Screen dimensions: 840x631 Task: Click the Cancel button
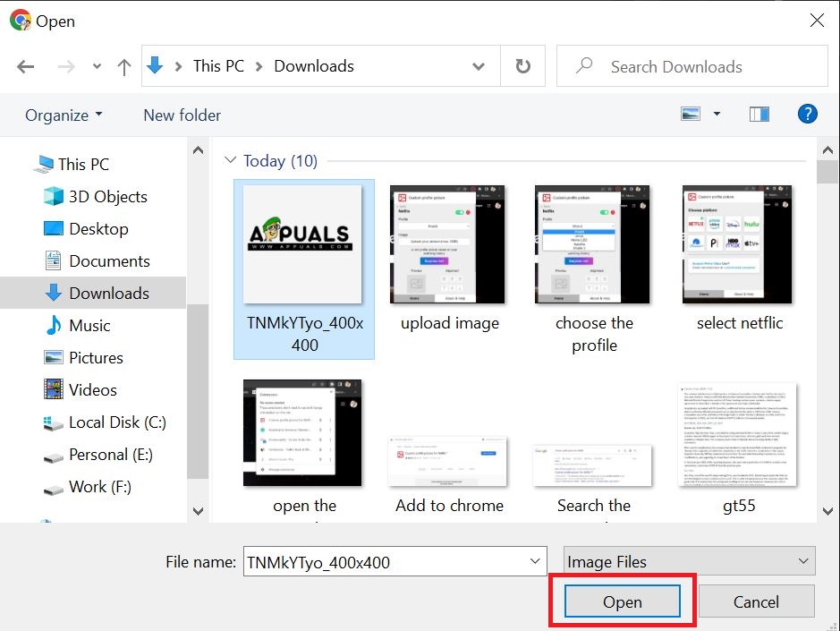[756, 601]
